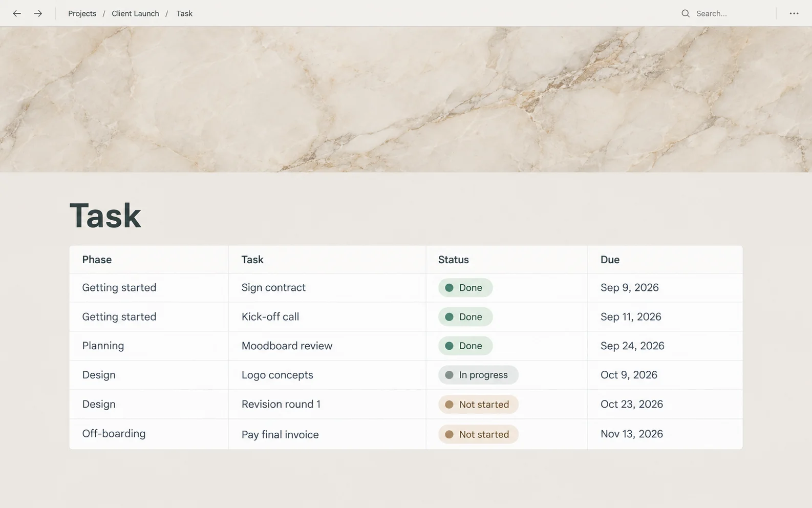Viewport: 812px width, 508px height.
Task: Select the Revision round 1 cell
Action: [x=327, y=405]
